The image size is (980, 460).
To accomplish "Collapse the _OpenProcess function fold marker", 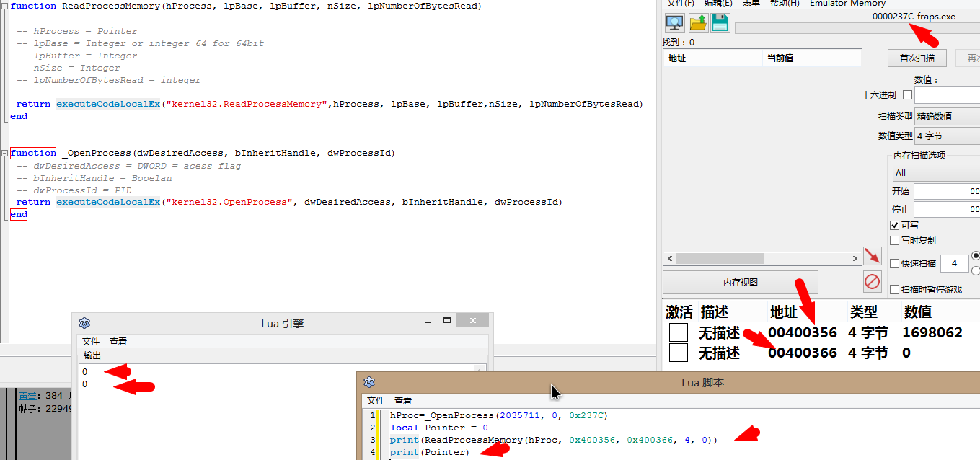I will tap(5, 153).
